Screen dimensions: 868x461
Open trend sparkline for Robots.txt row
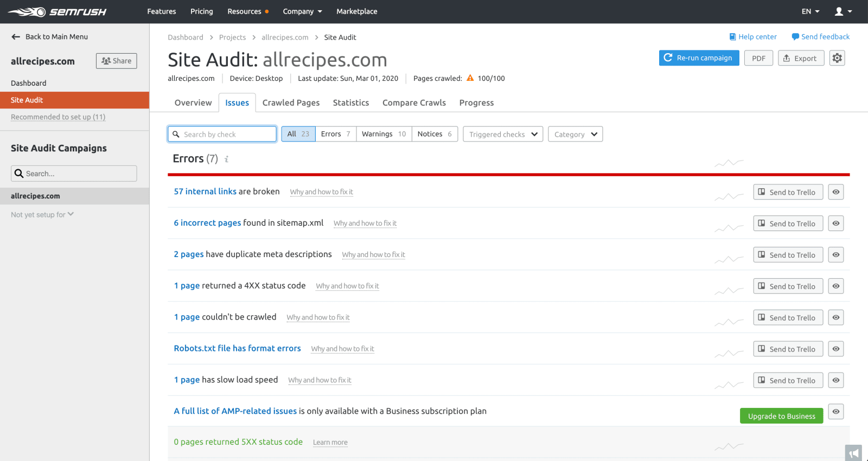click(729, 354)
